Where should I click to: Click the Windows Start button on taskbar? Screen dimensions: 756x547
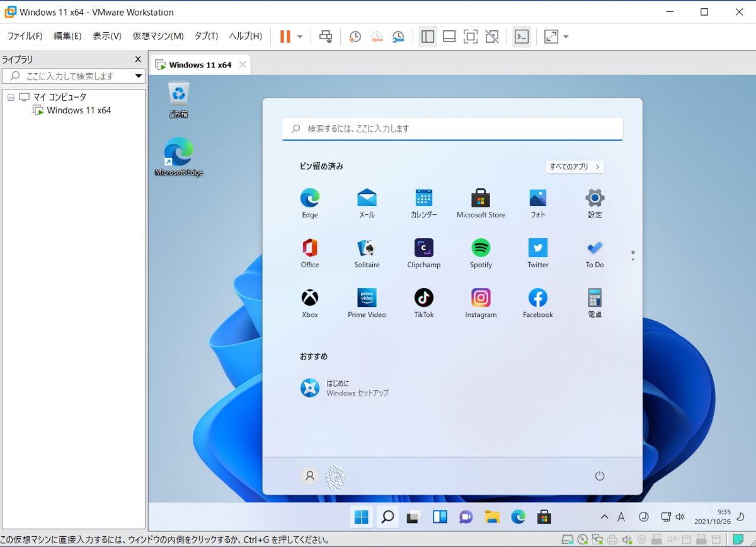click(x=362, y=517)
